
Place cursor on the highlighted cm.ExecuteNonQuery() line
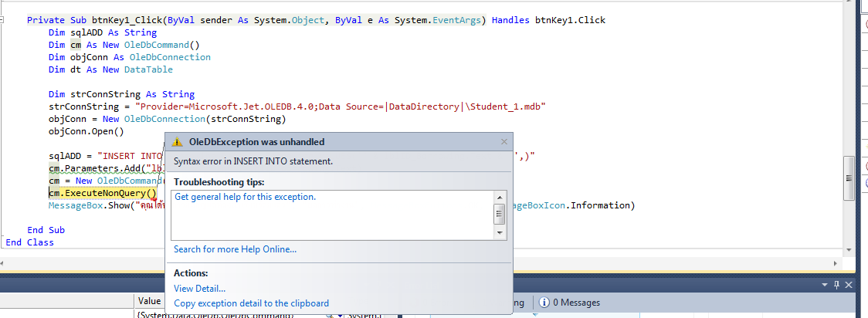102,193
